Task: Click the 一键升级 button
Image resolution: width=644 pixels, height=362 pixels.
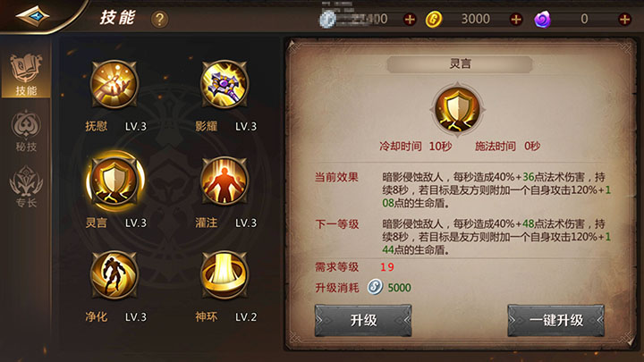Action: click(x=555, y=320)
